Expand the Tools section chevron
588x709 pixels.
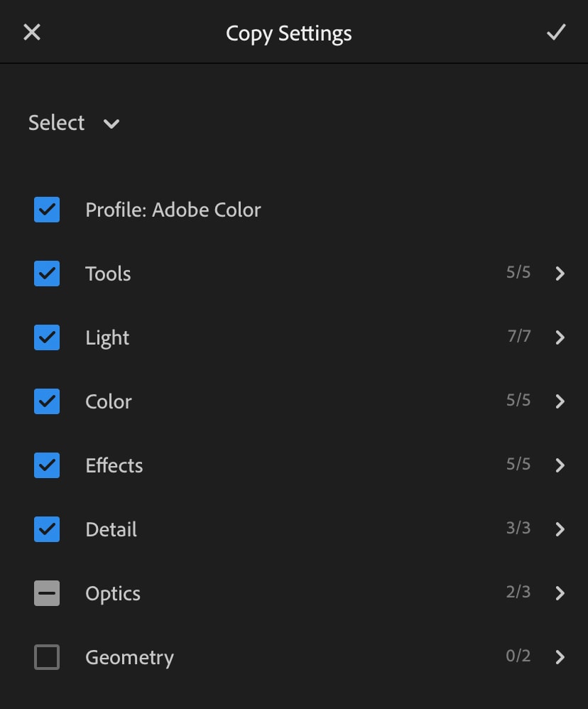coord(560,273)
